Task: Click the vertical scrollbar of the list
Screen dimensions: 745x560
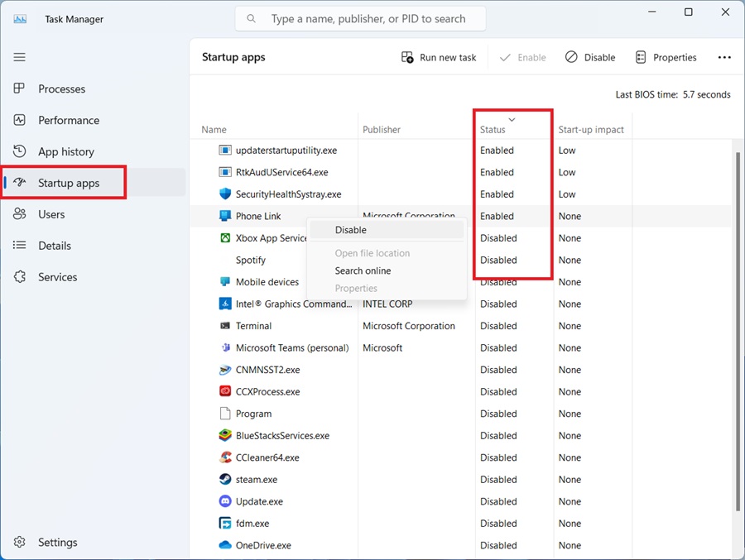Action: click(737, 331)
